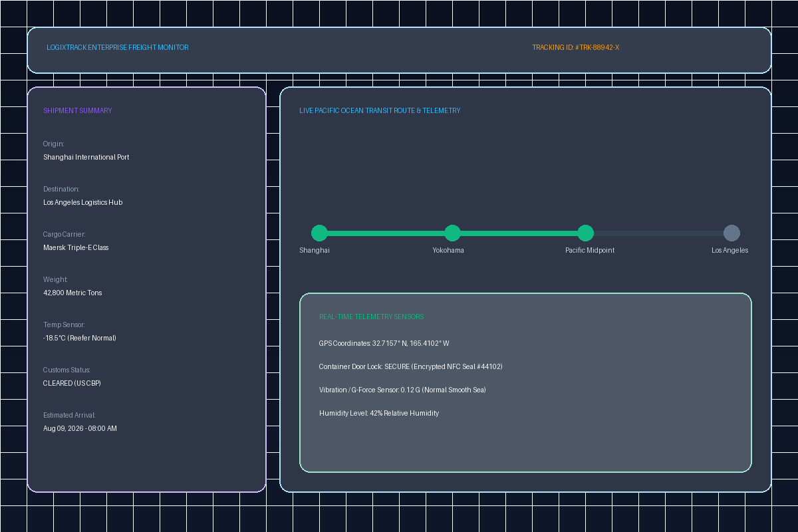Image resolution: width=798 pixels, height=532 pixels.
Task: Click the Temp Sensor field label
Action: (64, 325)
